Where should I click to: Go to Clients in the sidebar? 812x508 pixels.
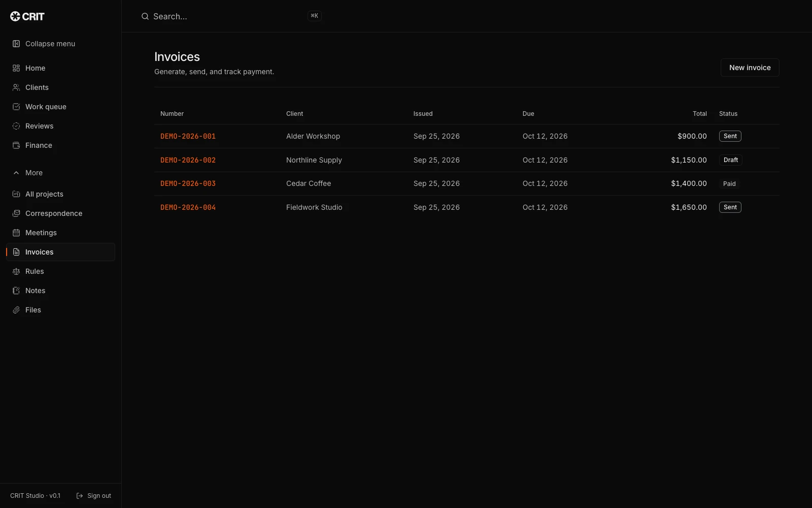click(60, 87)
